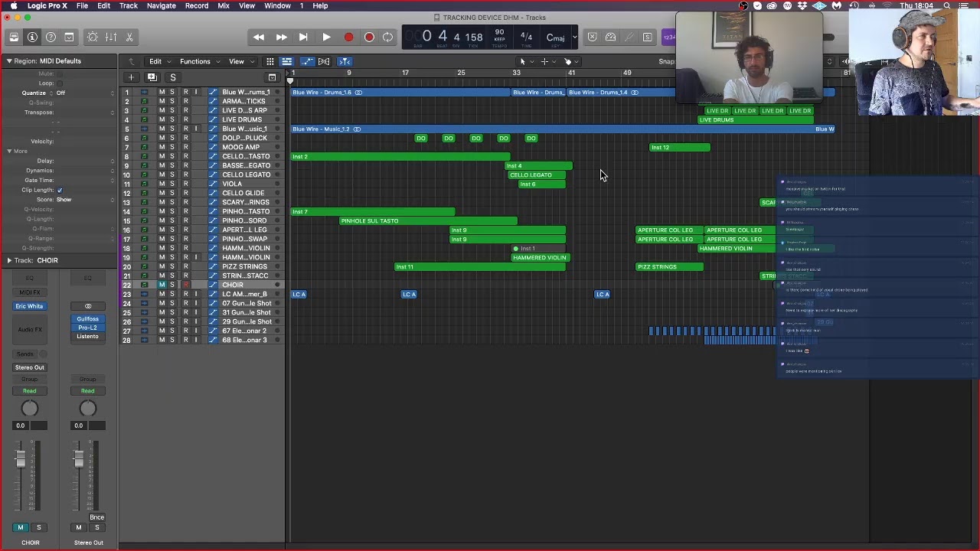Open the Track menu

coord(129,5)
